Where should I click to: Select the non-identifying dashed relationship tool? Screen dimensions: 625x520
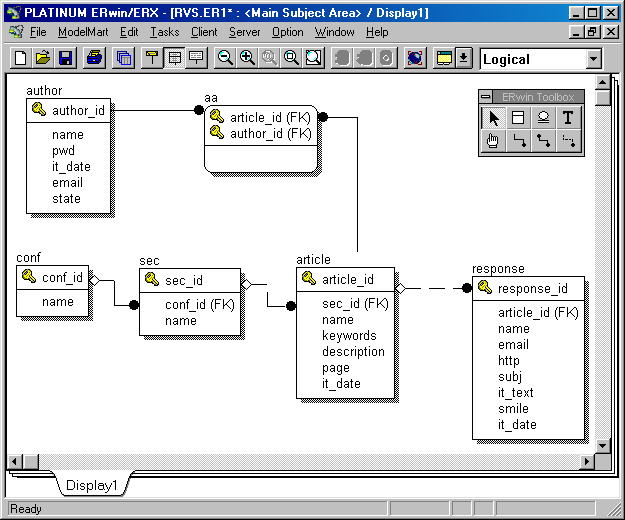pos(568,141)
